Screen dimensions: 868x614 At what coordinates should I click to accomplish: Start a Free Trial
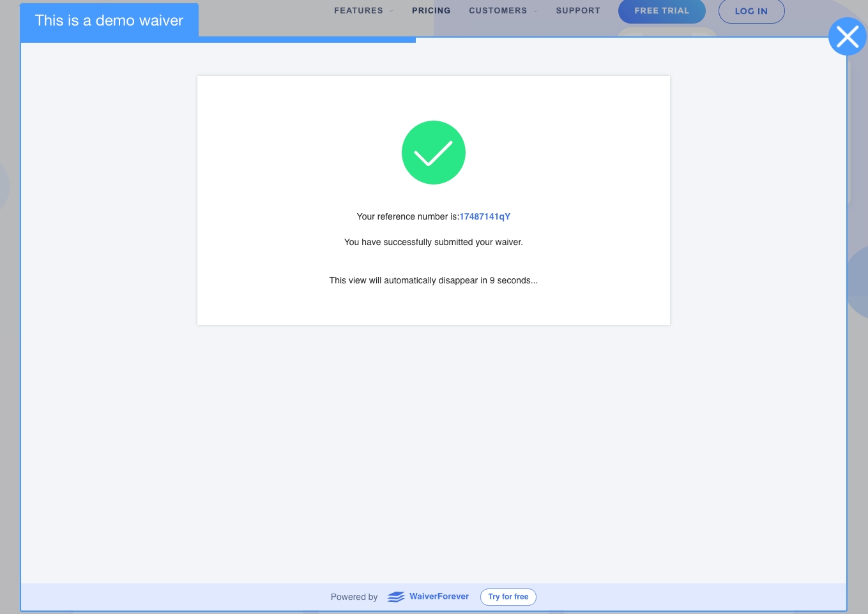tap(662, 11)
